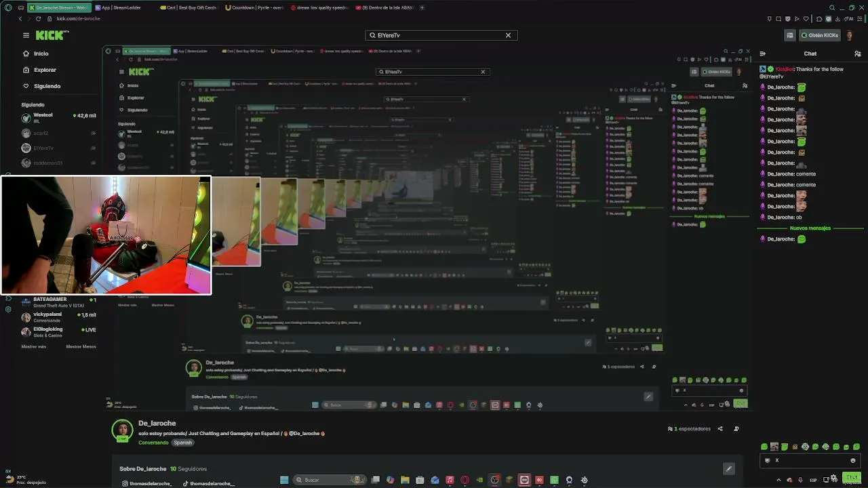The image size is (868, 488).
Task: Switch to the dream low quality speedrun tab
Action: 319,7
